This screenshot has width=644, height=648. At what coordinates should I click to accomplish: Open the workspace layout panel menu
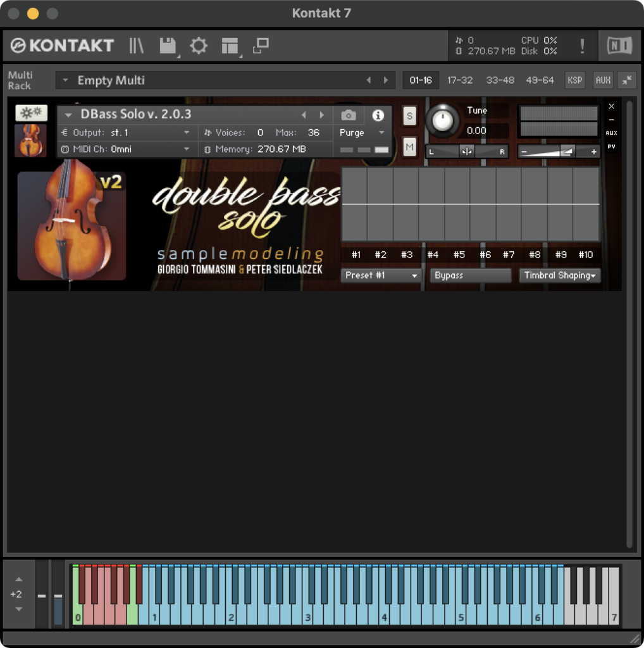(x=230, y=46)
